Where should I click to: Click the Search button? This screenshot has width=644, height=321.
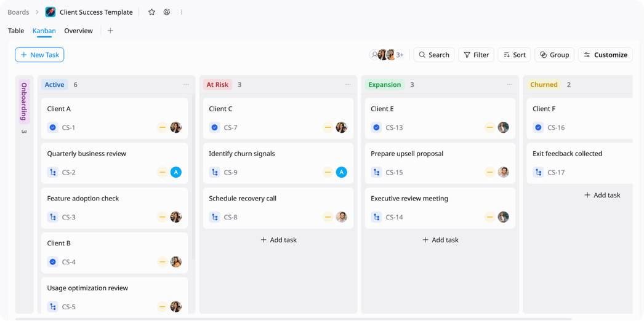(x=434, y=55)
